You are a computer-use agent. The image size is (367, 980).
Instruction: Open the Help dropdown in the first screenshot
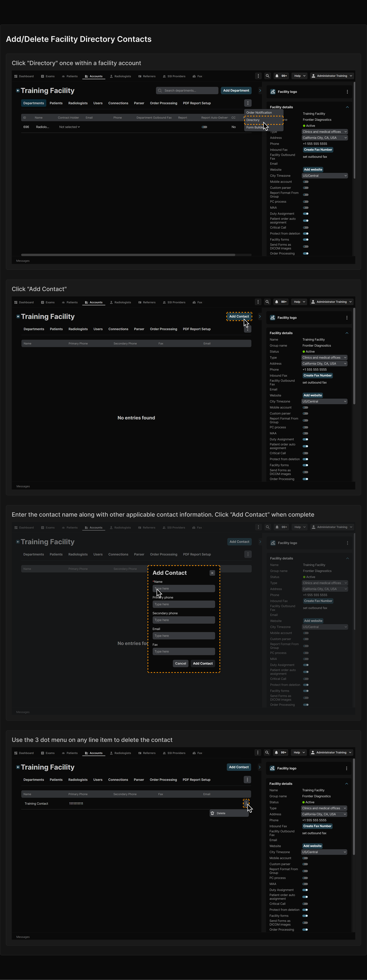[299, 76]
